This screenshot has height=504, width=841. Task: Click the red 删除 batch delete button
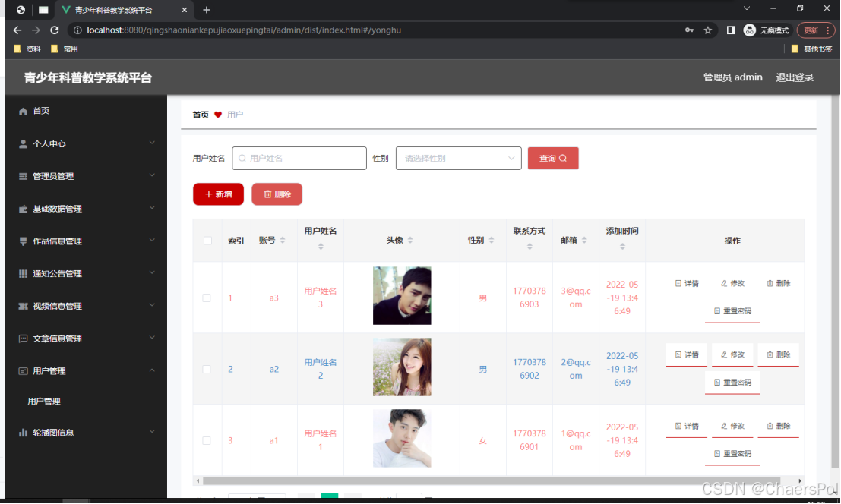click(x=277, y=194)
